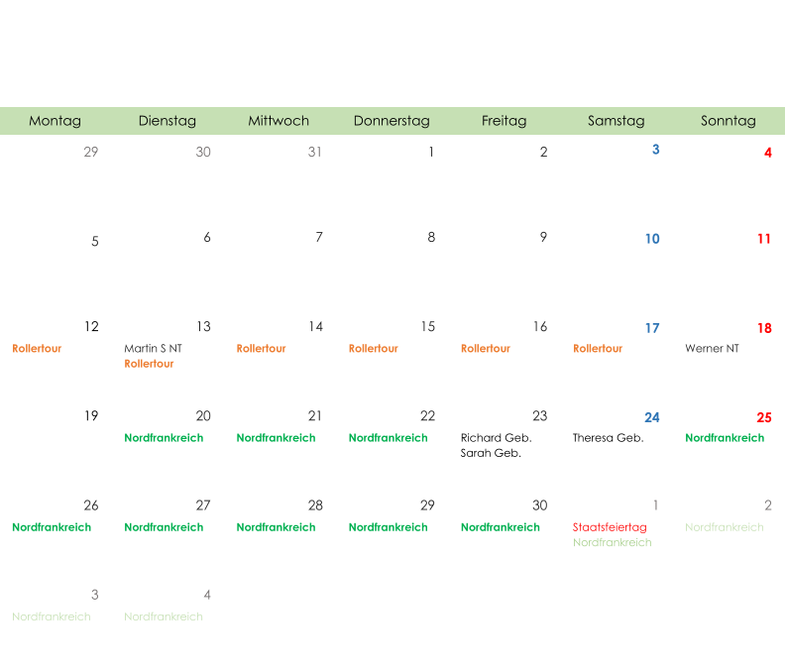Select the blue Saturday date 3
The height and width of the screenshot is (672, 786).
coord(656,150)
